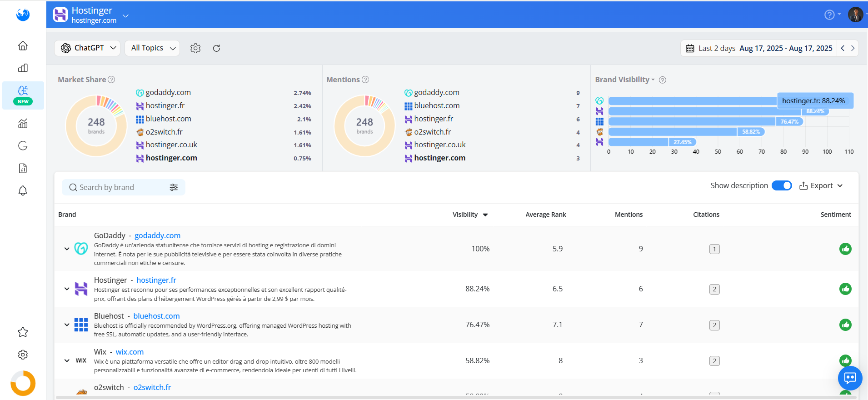This screenshot has height=400, width=868.
Task: Open Bluehost citations badge showing 2
Action: click(714, 325)
